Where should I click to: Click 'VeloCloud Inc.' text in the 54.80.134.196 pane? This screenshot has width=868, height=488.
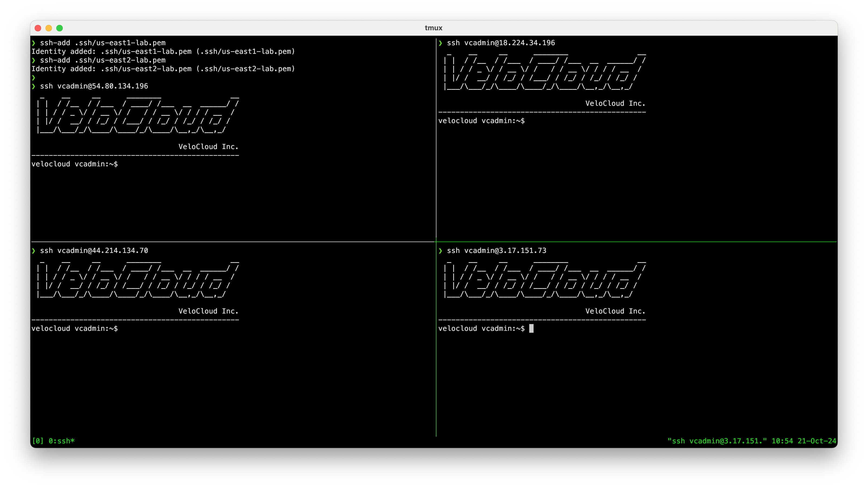[x=208, y=147]
